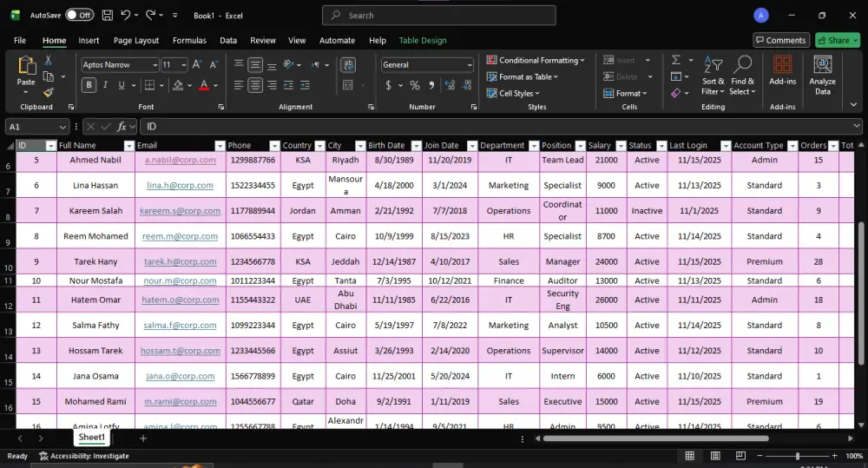Open the tarek.h@corp.com email link
Viewport: 868px width, 468px height.
[180, 261]
